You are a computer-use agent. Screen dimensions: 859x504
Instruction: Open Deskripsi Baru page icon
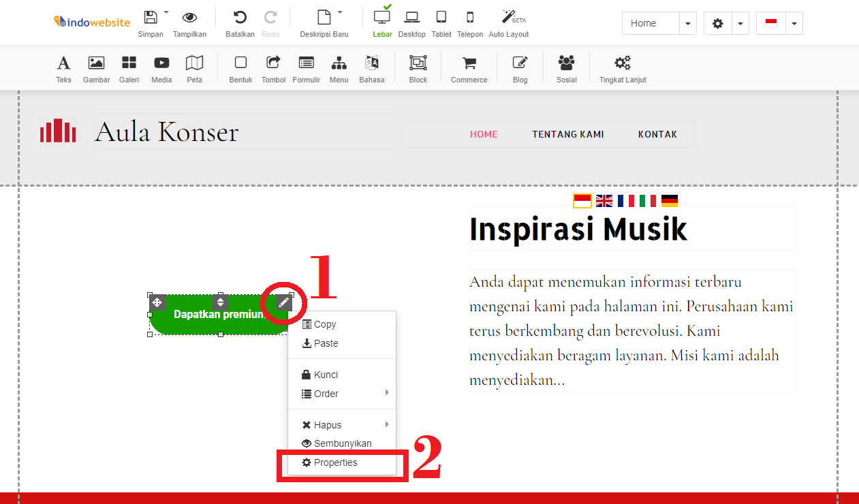click(x=324, y=18)
